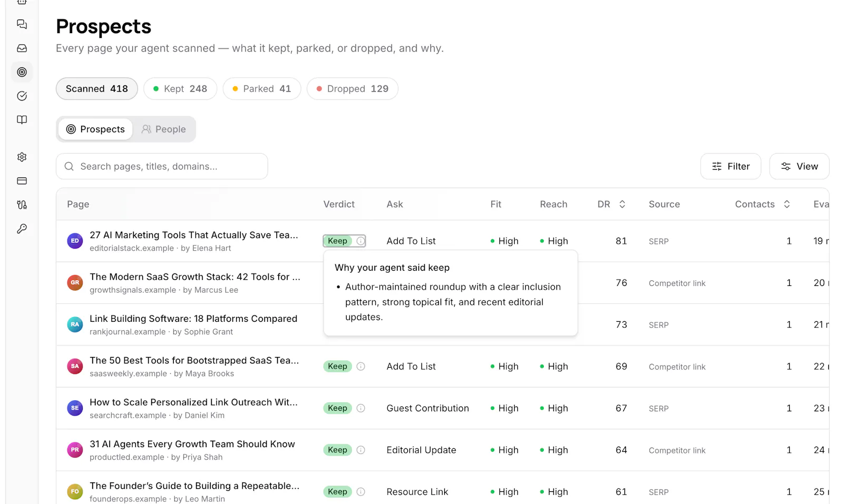Open "27 AI Marketing Tools That Actually Save Tea..." page
This screenshot has height=504, width=843.
(194, 235)
